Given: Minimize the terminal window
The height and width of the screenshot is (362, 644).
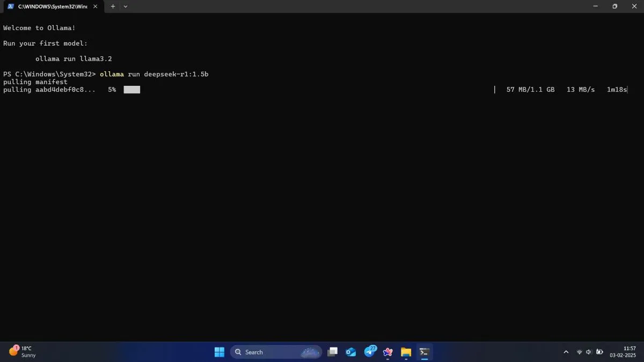Looking at the screenshot, I should [x=596, y=6].
